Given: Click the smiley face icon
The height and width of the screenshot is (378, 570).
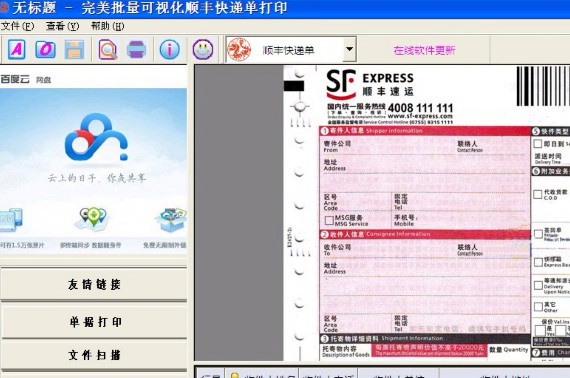Looking at the screenshot, I should coord(203,49).
